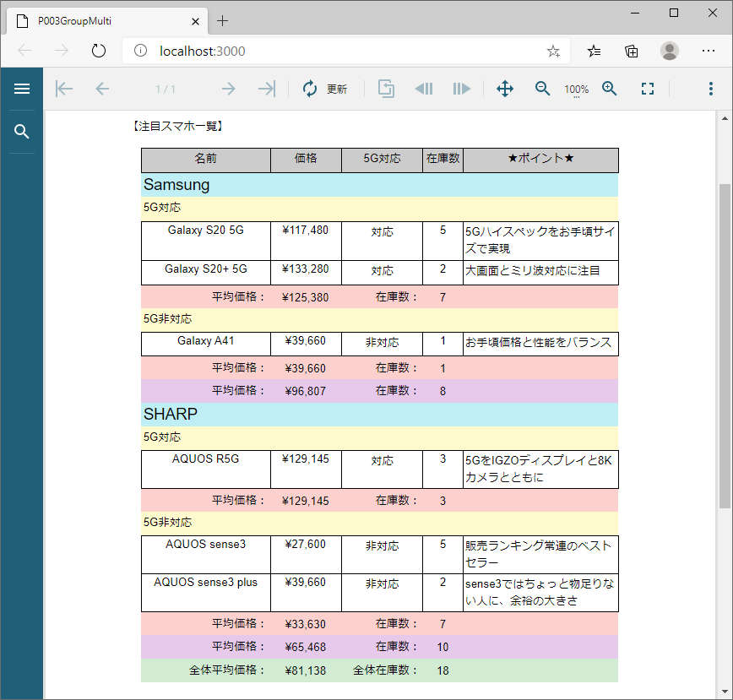Click the browser forward button
Viewport: 733px width, 700px height.
point(62,51)
